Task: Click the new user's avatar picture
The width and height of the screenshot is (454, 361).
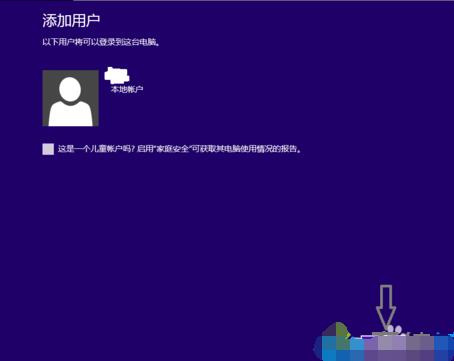Action: tap(71, 98)
